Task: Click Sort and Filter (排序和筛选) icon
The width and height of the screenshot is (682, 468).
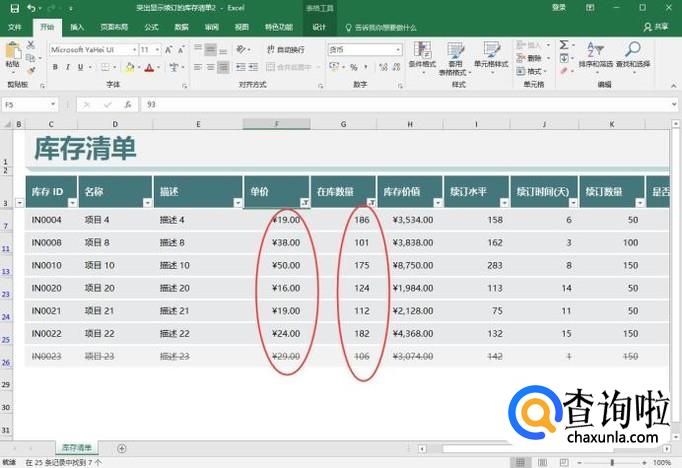Action: 593,55
